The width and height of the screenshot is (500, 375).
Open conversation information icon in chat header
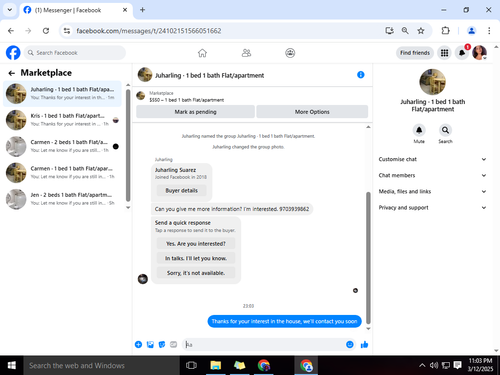(x=361, y=75)
